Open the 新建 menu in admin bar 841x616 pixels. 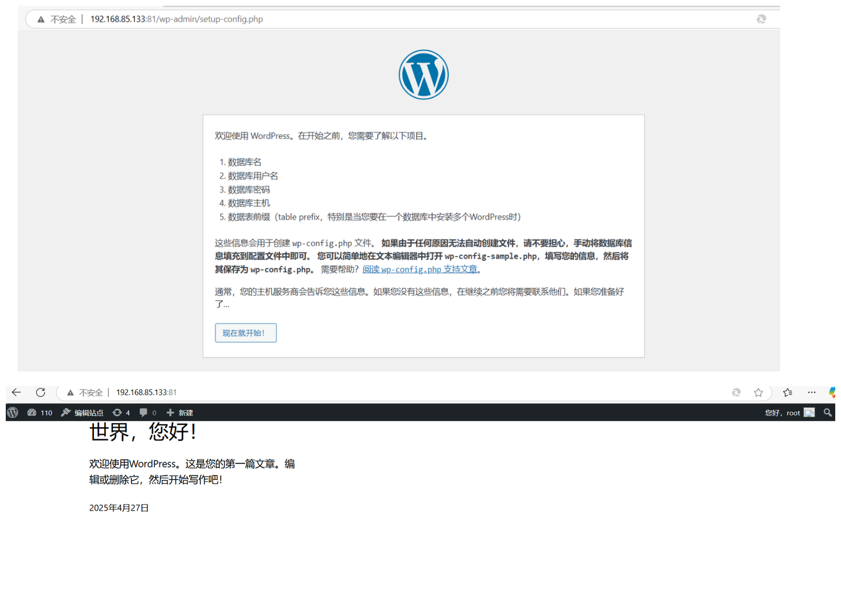180,413
